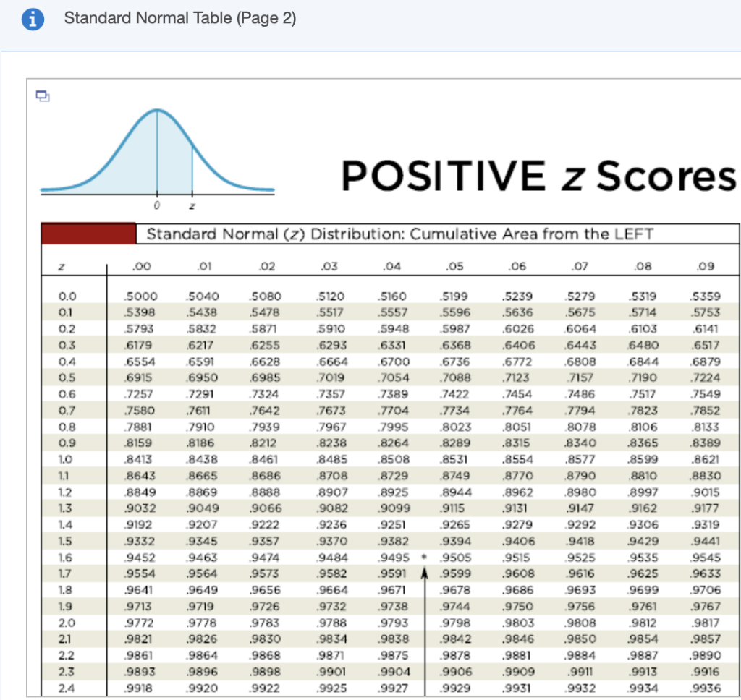741x700 pixels.
Task: Select the cell value .9750
Action: [x=518, y=607]
